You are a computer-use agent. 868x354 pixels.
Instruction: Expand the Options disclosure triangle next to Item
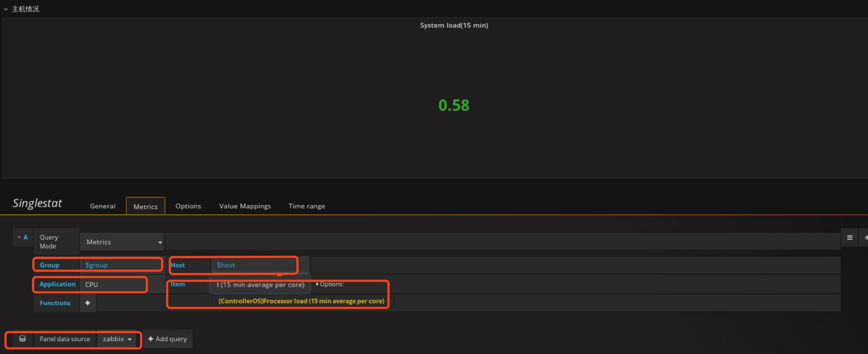[317, 284]
